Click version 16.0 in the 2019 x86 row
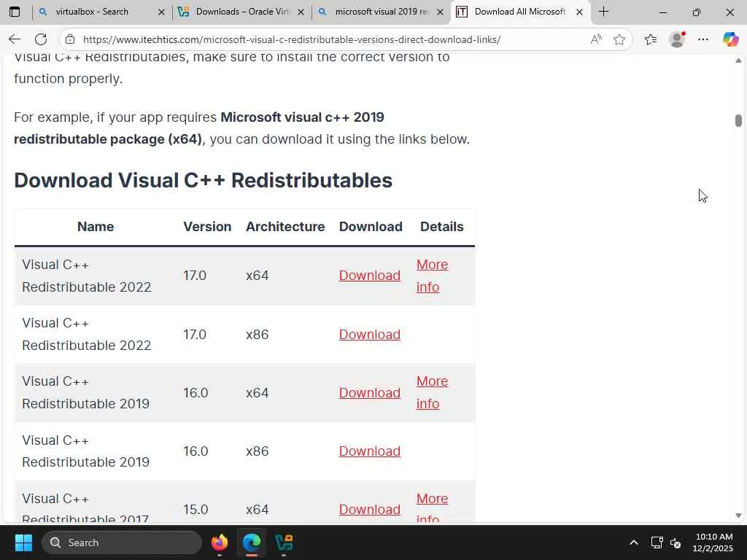This screenshot has height=560, width=747. (x=196, y=451)
